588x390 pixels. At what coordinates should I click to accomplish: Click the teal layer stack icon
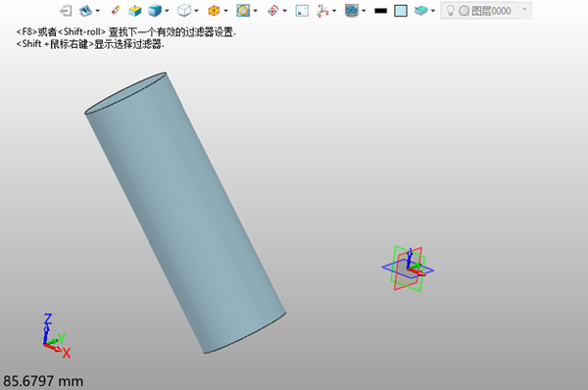coord(420,11)
